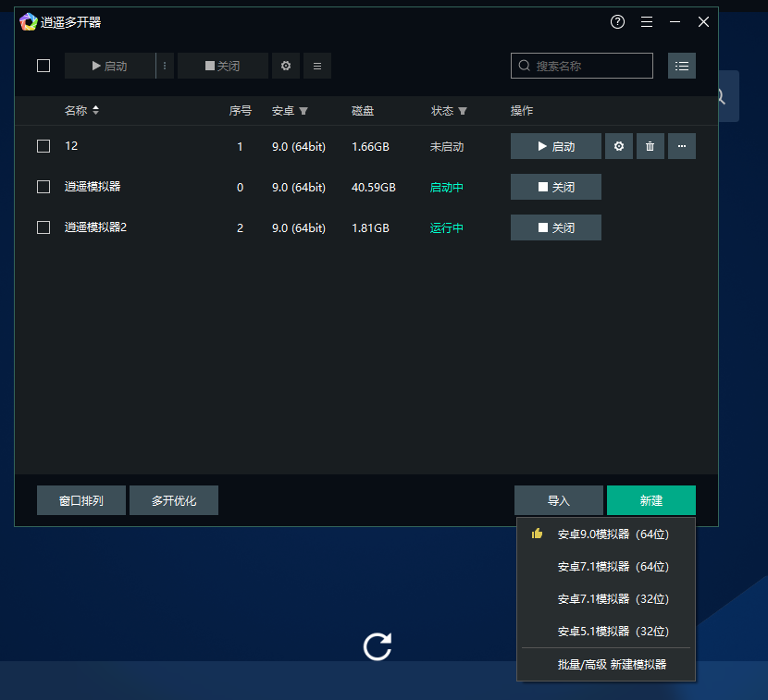
Task: Click the refresh arrow icon on desktop
Action: [378, 646]
